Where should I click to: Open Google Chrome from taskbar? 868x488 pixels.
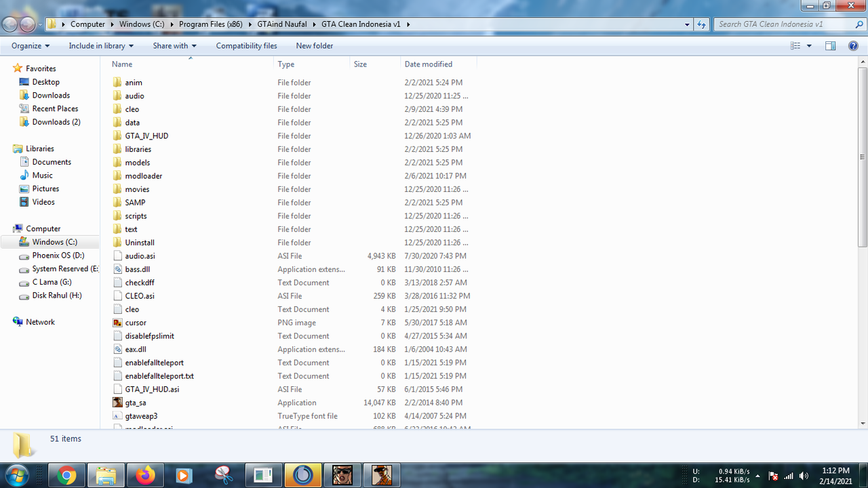point(66,475)
